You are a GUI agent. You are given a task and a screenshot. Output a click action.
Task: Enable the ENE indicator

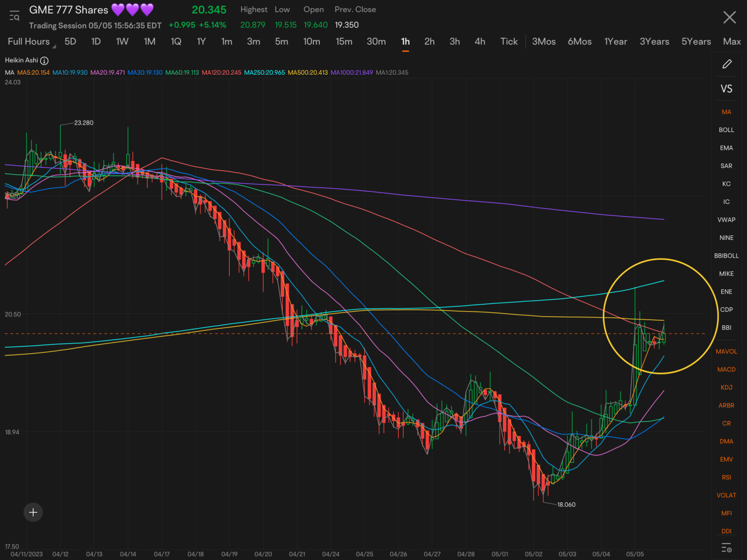click(726, 292)
